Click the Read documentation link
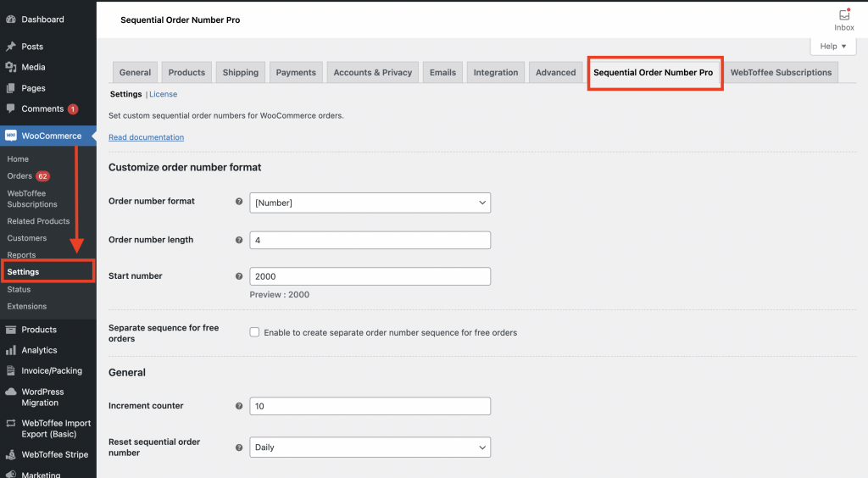Viewport: 868px width, 478px height. coord(146,137)
